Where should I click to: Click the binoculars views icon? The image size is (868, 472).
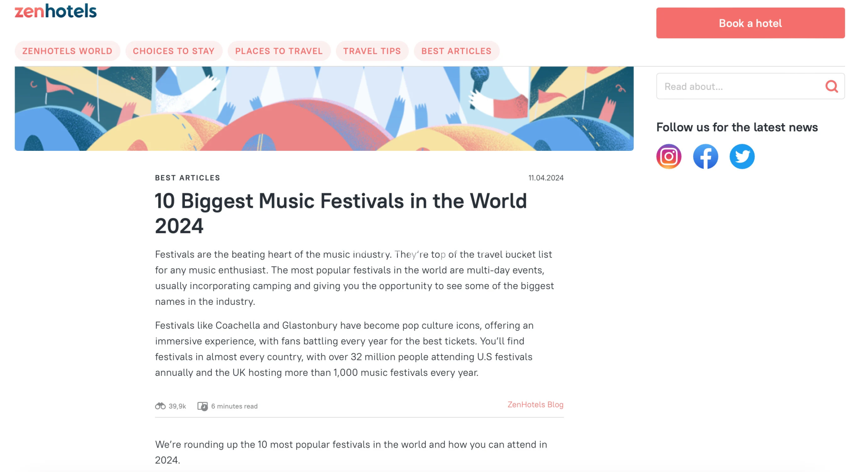(x=160, y=406)
